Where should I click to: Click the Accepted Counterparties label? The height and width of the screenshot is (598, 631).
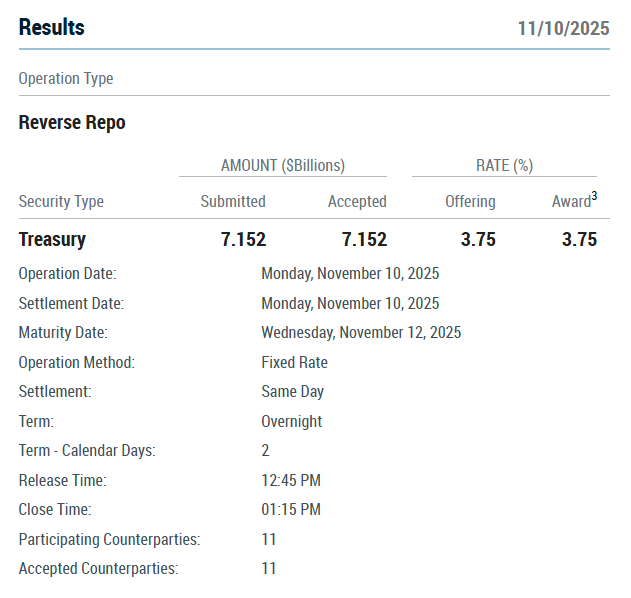99,569
